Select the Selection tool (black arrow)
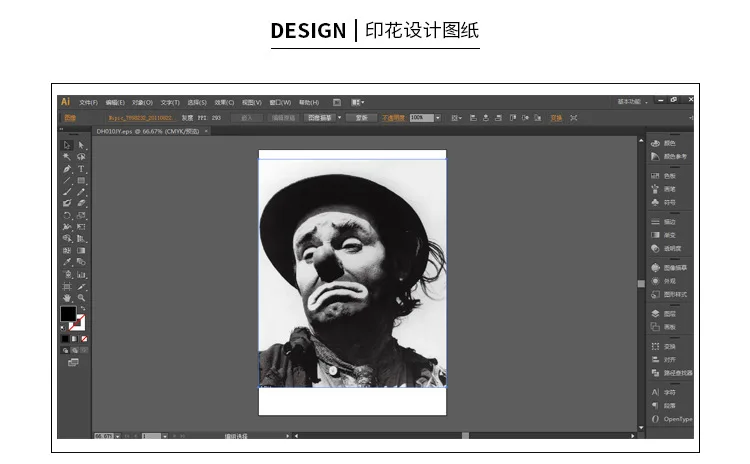Image resolution: width=750 pixels, height=464 pixels. coord(67,145)
